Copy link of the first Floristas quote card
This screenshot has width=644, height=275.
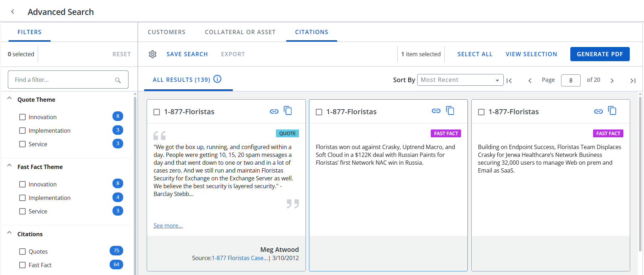point(274,111)
